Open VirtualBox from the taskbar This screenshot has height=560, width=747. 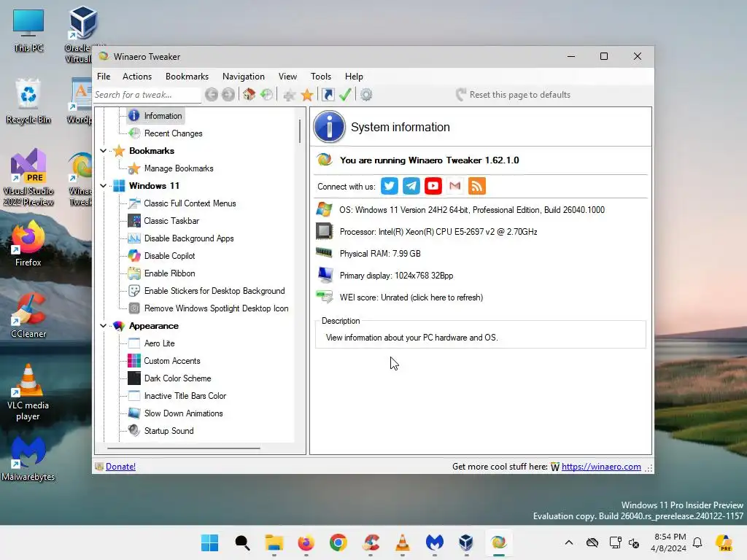(x=466, y=542)
